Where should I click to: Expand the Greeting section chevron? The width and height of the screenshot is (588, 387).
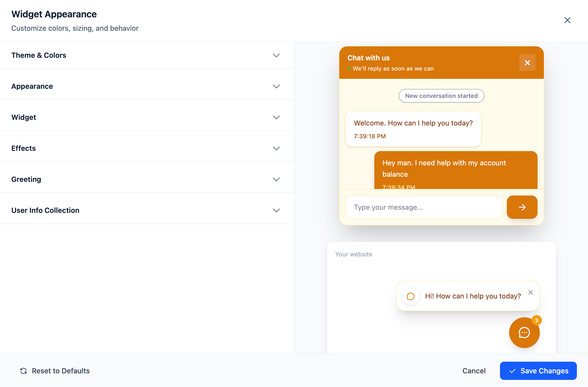point(276,179)
